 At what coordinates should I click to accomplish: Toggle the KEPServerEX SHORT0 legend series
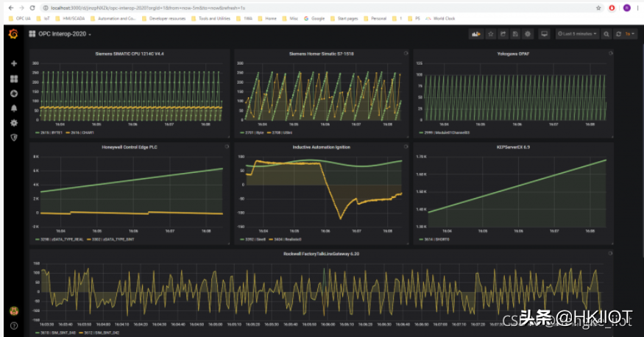click(434, 239)
